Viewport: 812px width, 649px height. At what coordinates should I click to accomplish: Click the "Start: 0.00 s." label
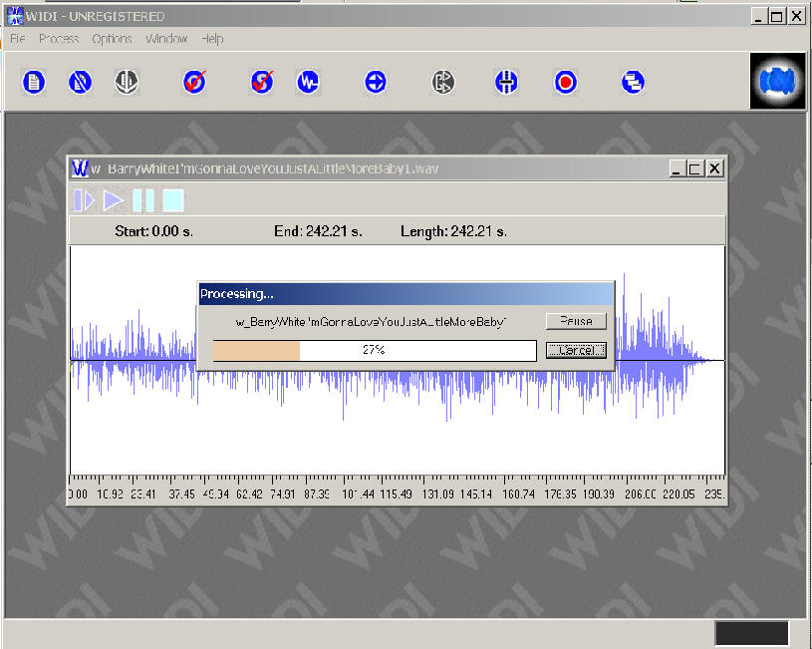[154, 231]
